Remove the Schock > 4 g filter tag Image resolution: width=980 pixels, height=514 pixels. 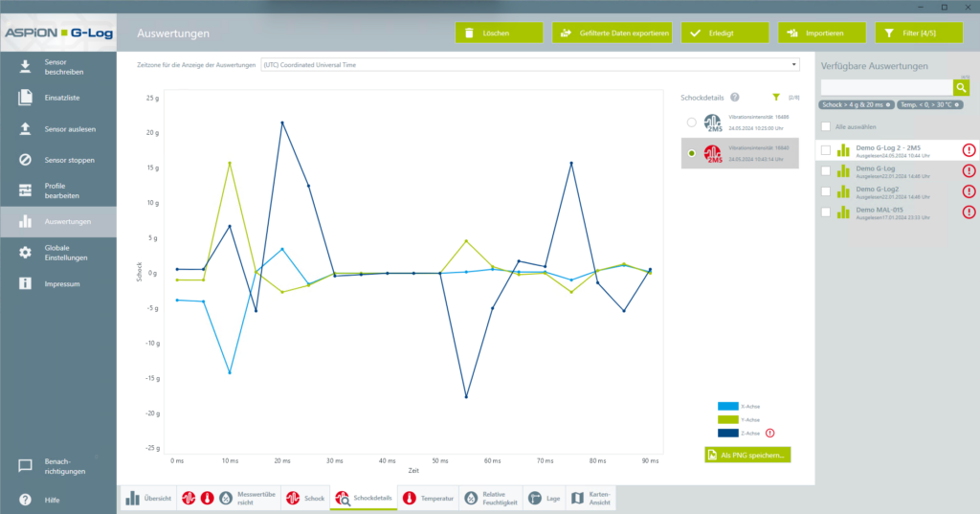point(888,105)
